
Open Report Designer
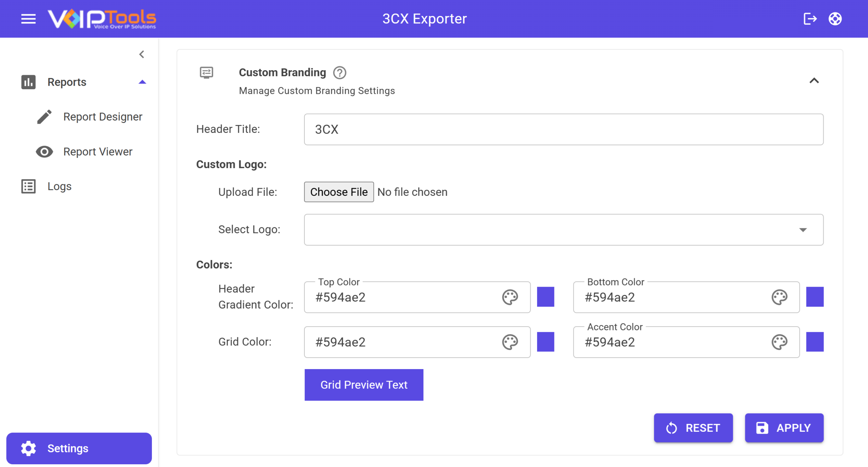click(x=103, y=117)
